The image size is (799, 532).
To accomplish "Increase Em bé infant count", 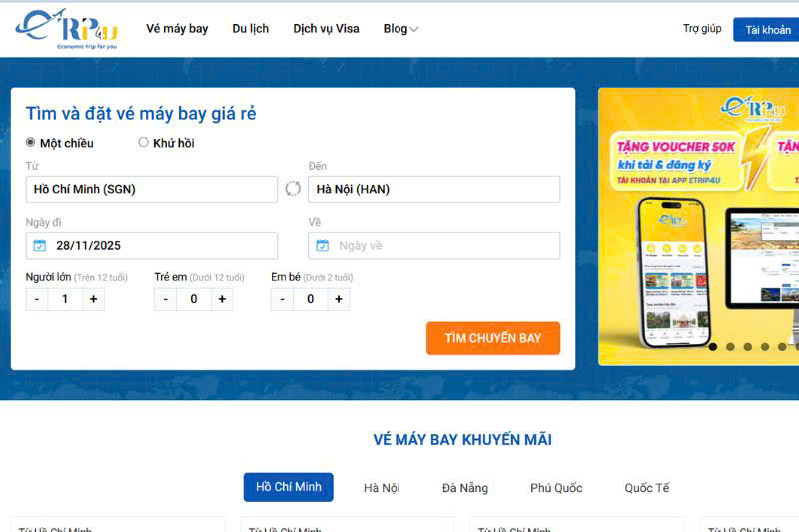I will [339, 299].
